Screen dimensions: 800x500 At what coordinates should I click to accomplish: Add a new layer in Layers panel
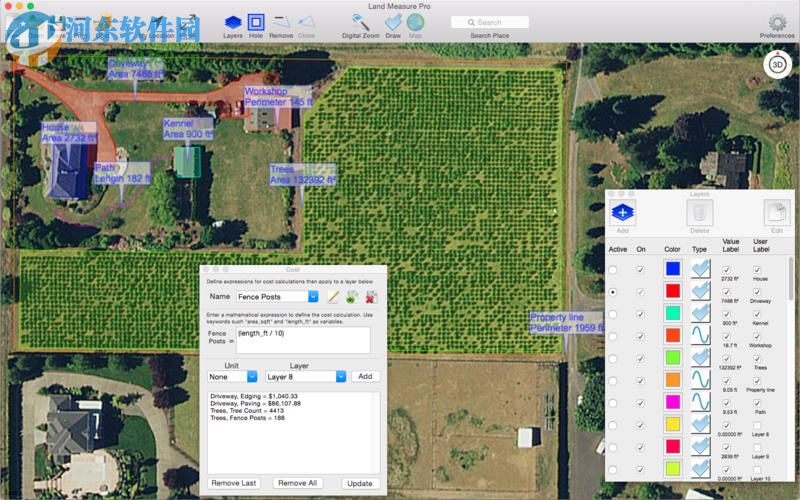click(x=622, y=212)
